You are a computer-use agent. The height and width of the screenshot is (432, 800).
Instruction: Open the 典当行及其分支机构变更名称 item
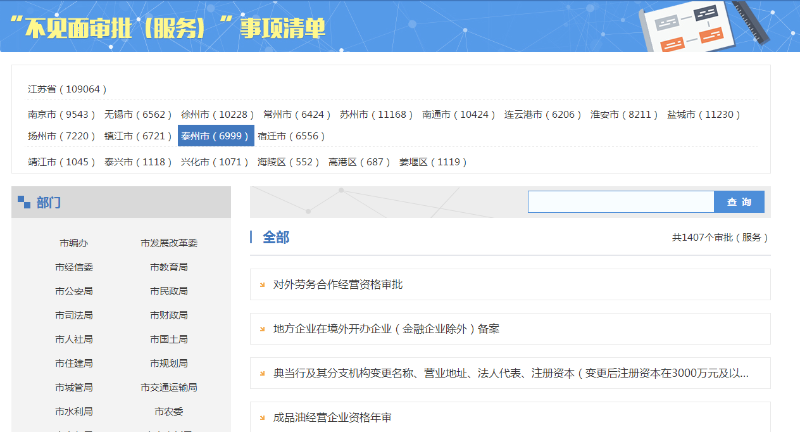[x=510, y=373]
